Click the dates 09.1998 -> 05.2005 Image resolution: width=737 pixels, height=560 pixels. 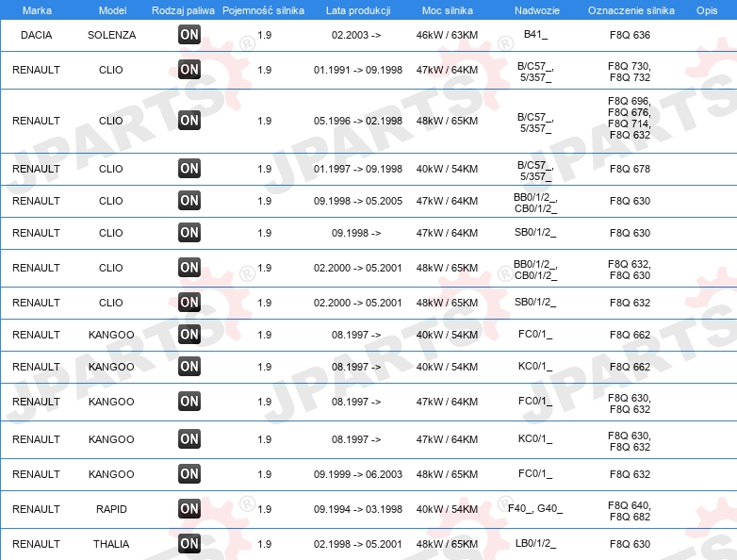(x=358, y=201)
